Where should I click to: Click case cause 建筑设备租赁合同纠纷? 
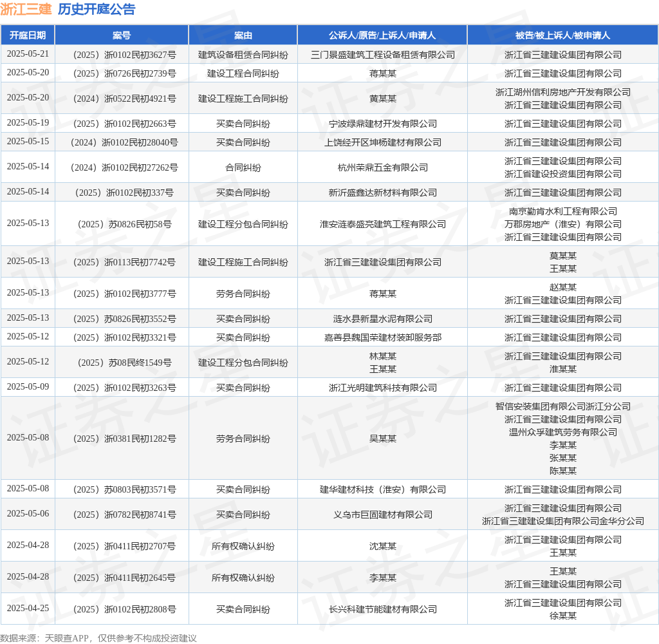(x=243, y=55)
